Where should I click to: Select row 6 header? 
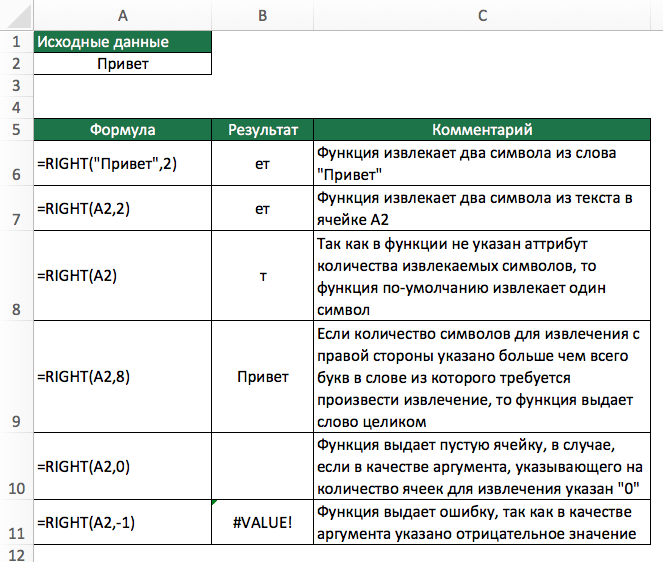pos(16,163)
